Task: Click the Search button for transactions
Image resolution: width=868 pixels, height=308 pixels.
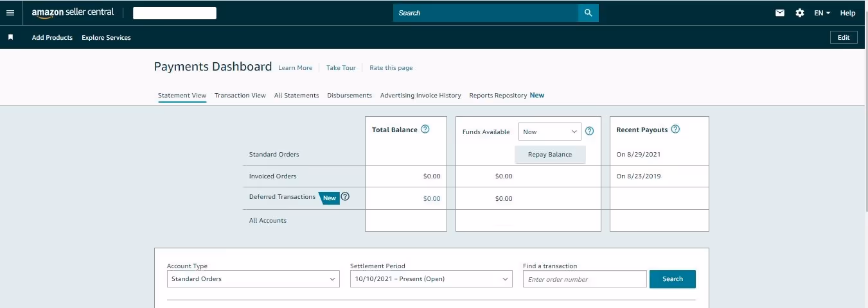Action: (x=673, y=279)
